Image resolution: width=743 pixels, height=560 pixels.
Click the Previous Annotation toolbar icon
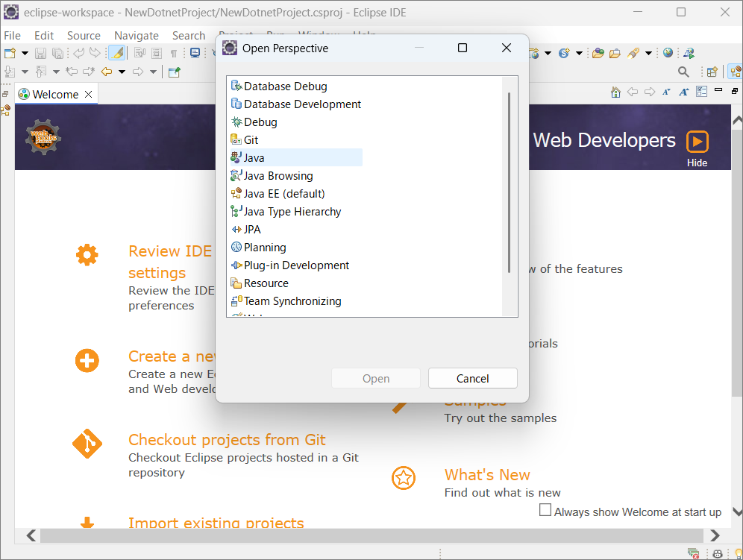click(x=41, y=72)
